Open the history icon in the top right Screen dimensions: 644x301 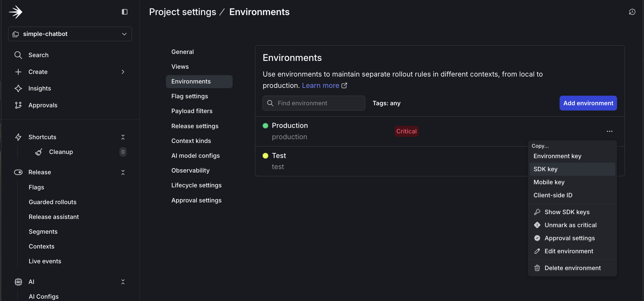tap(632, 12)
